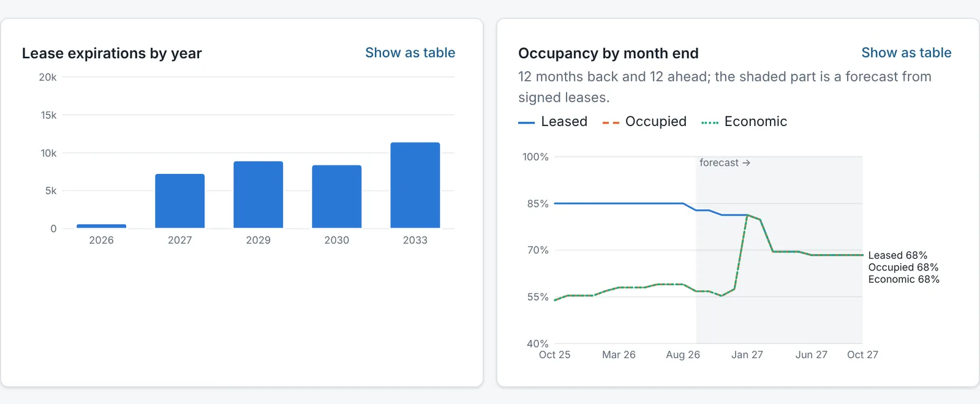Select the 2030 lease expirations bar
The width and height of the screenshot is (980, 404).
point(336,196)
